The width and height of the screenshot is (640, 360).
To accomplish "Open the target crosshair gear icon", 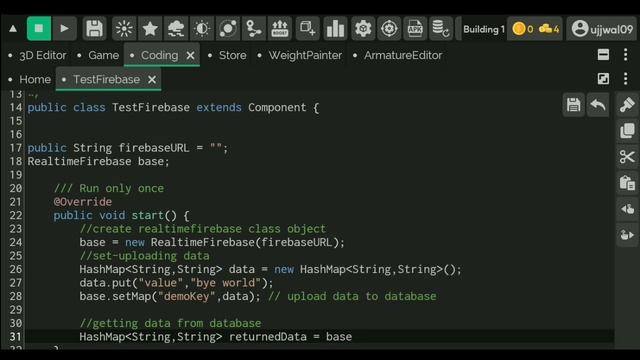I will pyautogui.click(x=389, y=29).
